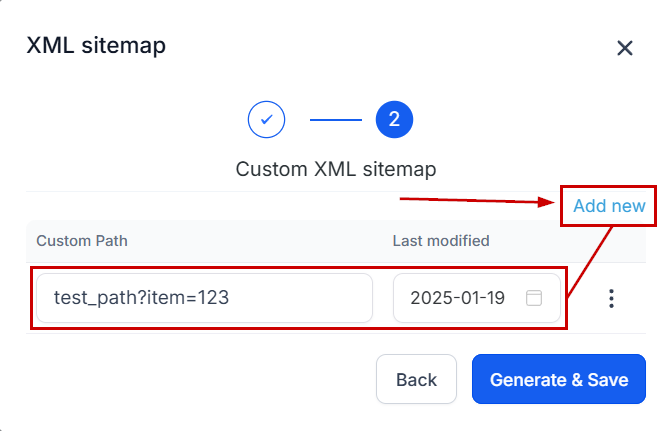
Task: Close the XML sitemap dialog
Action: pos(625,48)
